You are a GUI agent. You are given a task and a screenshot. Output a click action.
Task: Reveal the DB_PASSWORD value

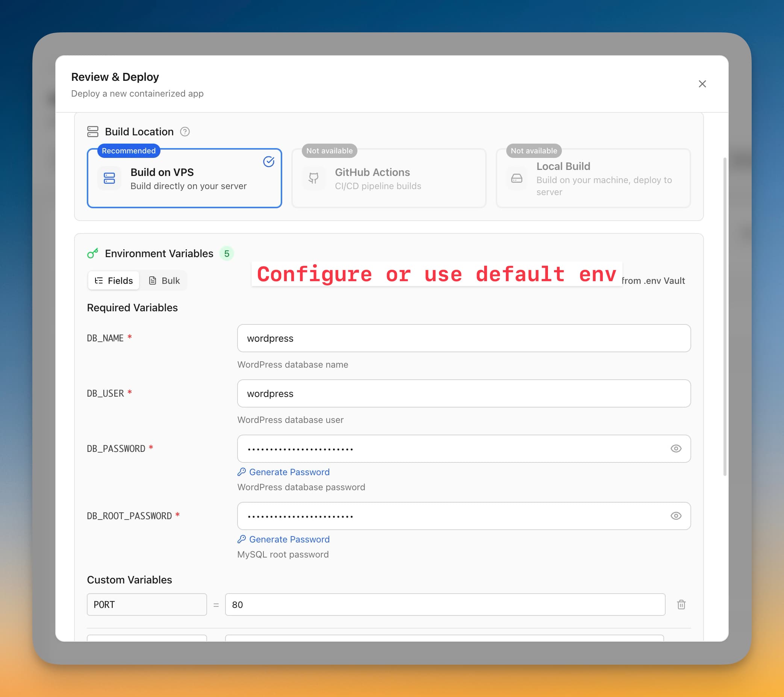[x=676, y=449]
